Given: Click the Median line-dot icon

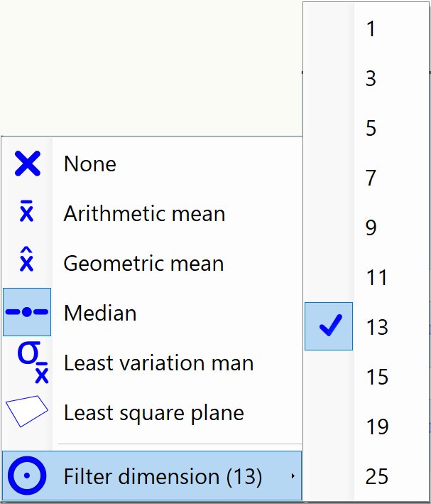Looking at the screenshot, I should point(27,312).
